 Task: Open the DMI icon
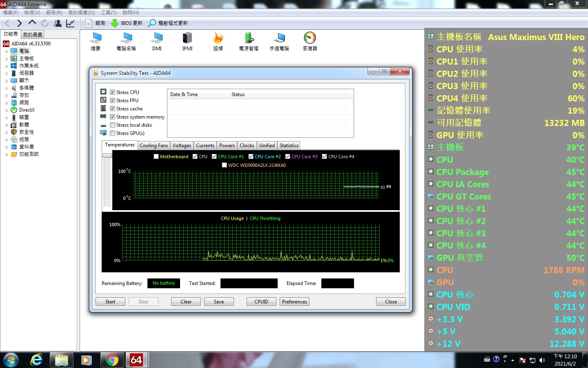coord(157,41)
